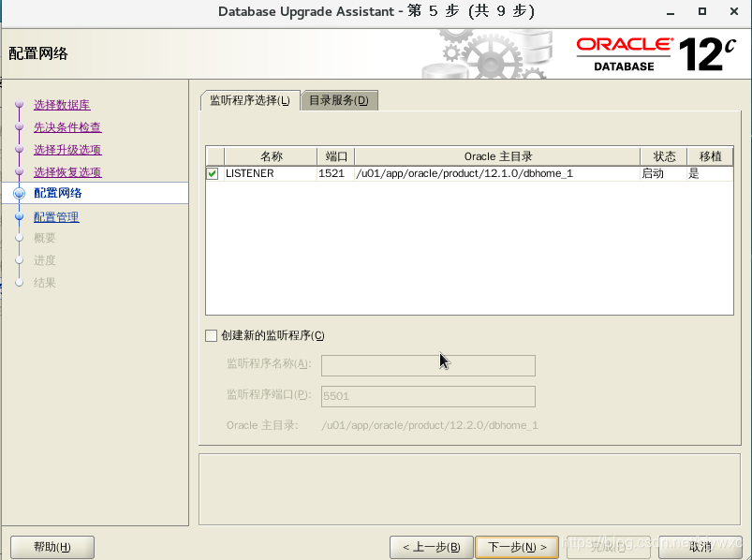Click 配置管理 step bullet icon
Screen dimensions: 752x560
click(19, 216)
